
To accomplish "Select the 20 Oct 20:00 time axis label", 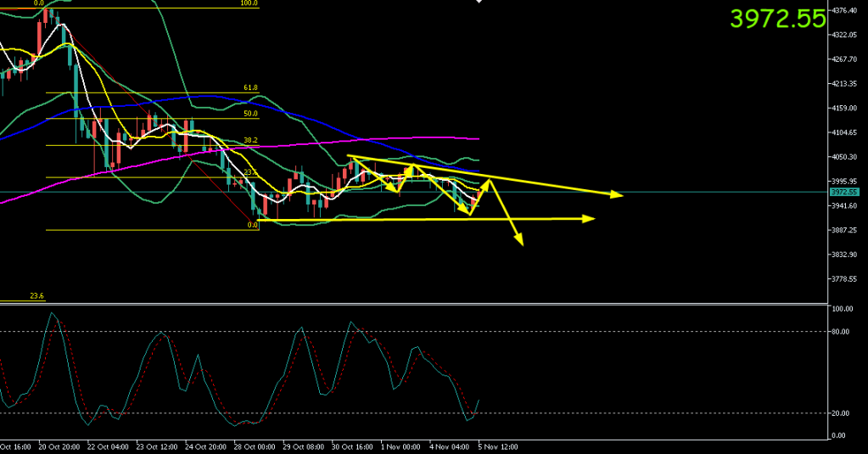I will coord(59,446).
